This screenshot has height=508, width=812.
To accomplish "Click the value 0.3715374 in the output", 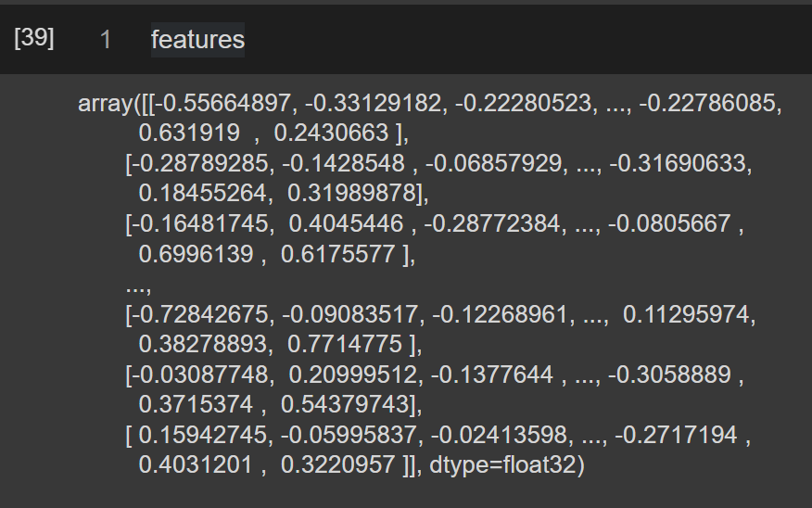I will point(196,404).
